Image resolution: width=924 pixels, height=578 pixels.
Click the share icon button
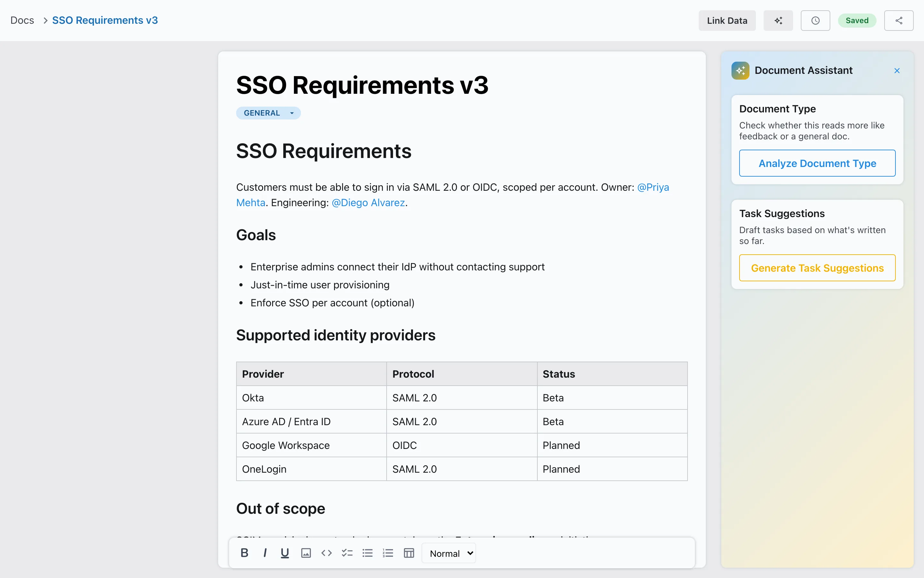[898, 21]
